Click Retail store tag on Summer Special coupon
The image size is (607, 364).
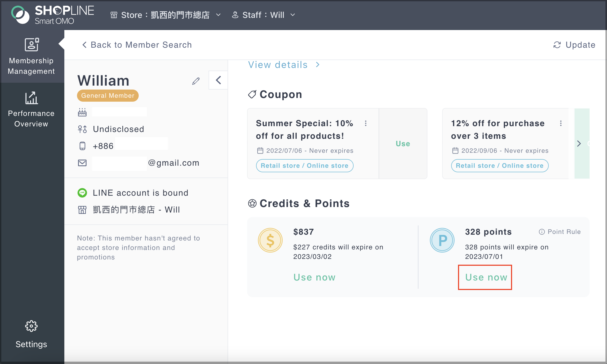pyautogui.click(x=305, y=166)
